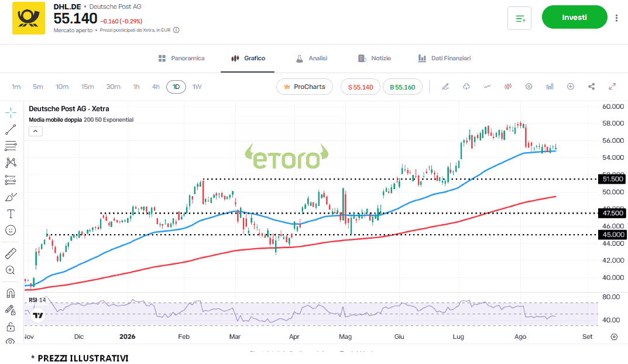The height and width of the screenshot is (364, 628).
Task: Select the 15m timeframe
Action: 87,87
